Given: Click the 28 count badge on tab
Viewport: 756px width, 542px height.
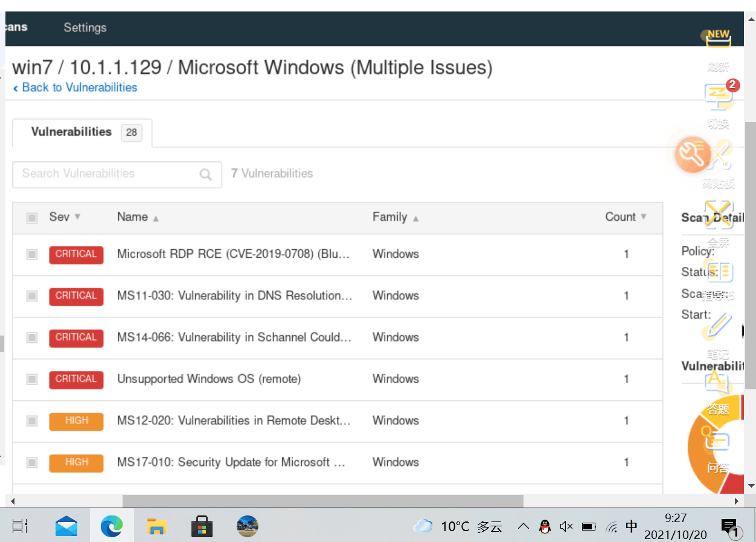Looking at the screenshot, I should 132,133.
